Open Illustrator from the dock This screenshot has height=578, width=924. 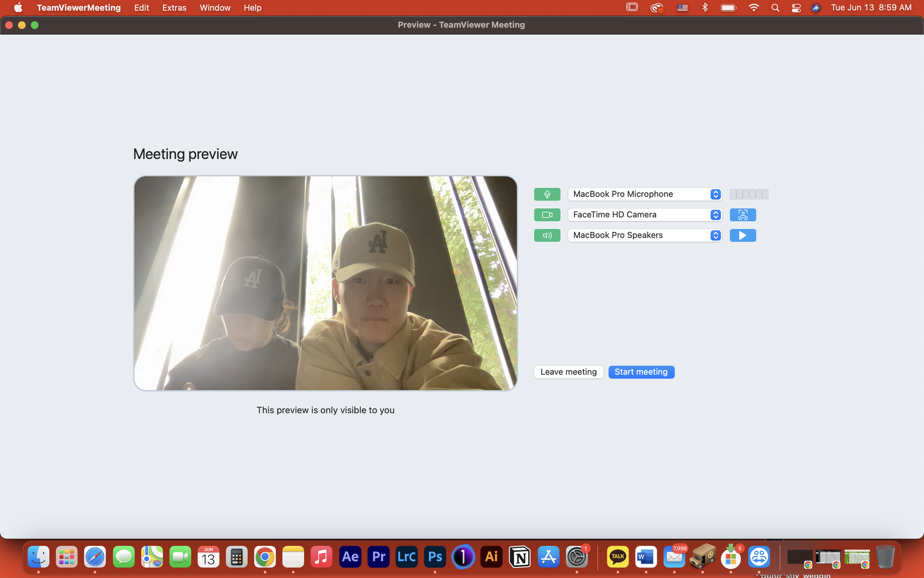click(491, 557)
